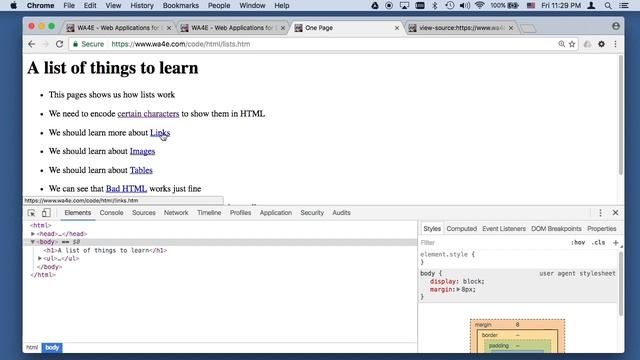Add a new style rule with plus icon
Viewport: 640px width, 360px height.
coord(616,242)
